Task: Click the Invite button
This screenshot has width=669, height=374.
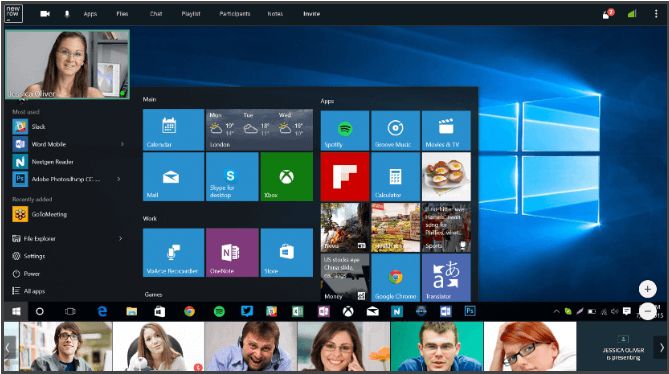Action: click(x=311, y=14)
